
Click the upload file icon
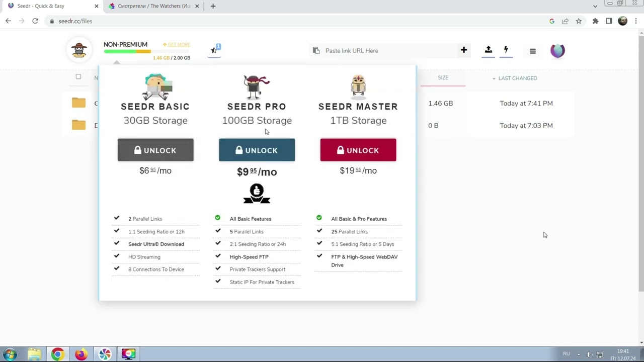(488, 50)
